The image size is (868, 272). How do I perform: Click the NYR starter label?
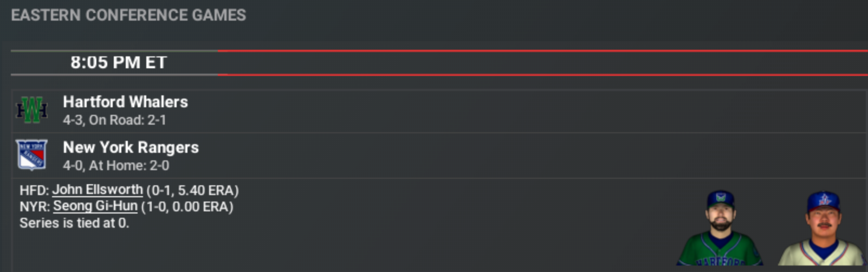(x=35, y=206)
